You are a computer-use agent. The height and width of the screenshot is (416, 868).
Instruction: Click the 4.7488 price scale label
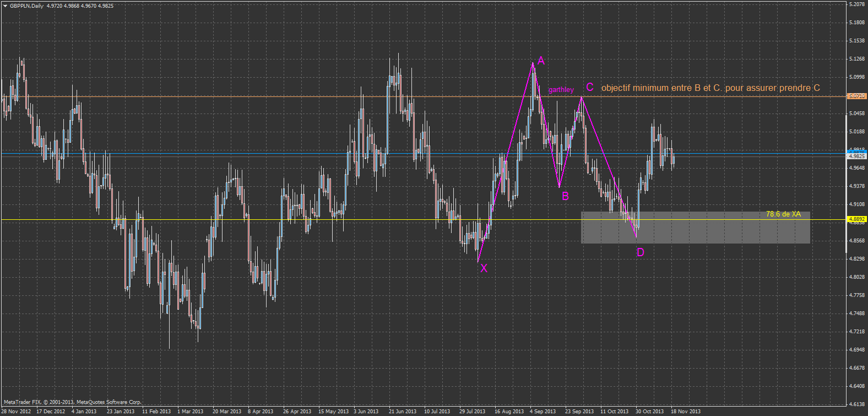(x=856, y=314)
